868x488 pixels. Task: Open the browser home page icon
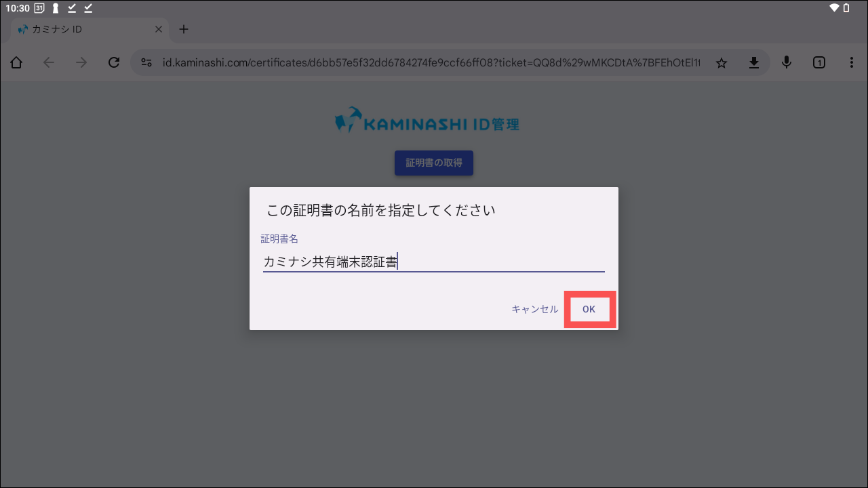pyautogui.click(x=16, y=62)
